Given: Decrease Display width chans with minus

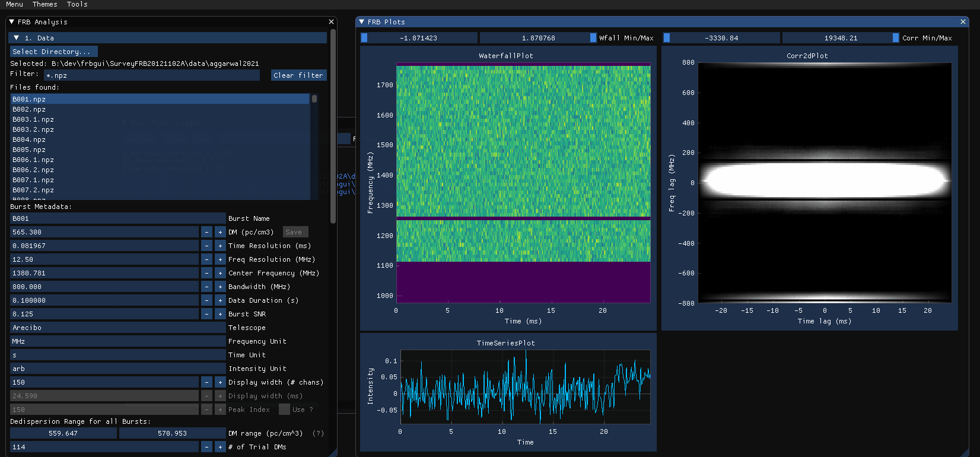Looking at the screenshot, I should (x=206, y=382).
